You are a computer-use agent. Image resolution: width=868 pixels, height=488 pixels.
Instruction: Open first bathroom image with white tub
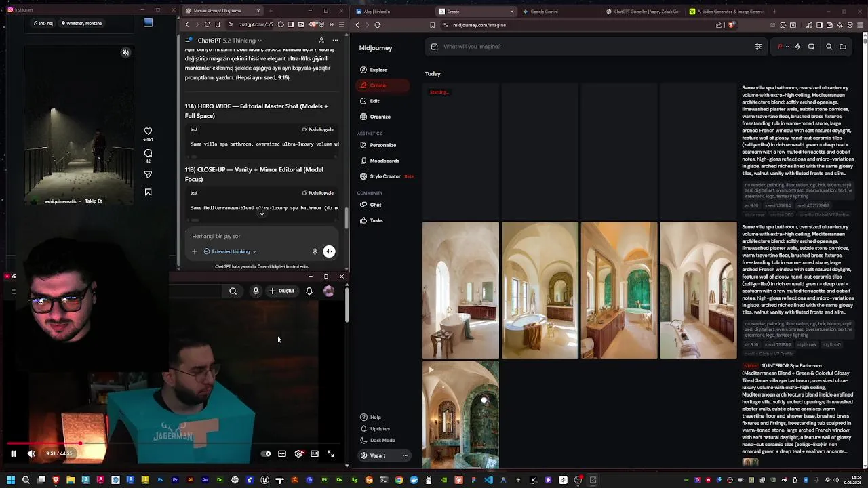460,290
